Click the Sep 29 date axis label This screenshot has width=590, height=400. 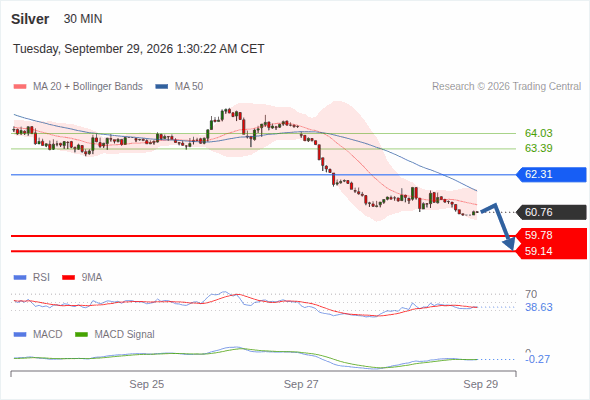(481, 384)
